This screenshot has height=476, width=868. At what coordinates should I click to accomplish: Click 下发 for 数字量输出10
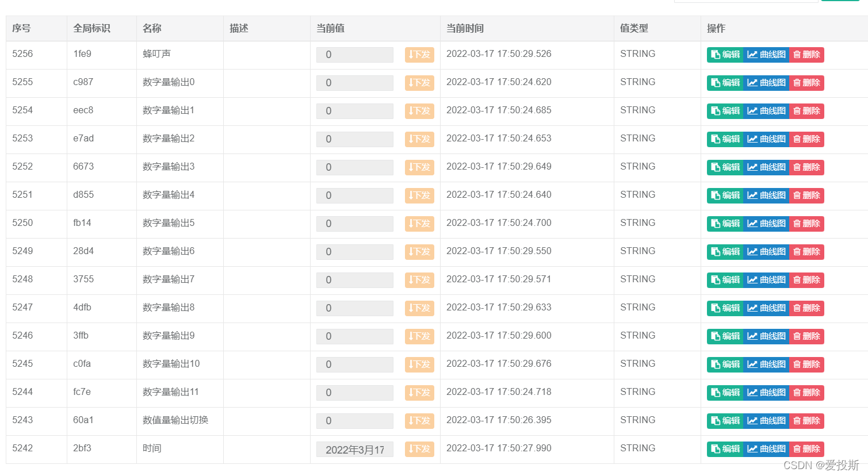(419, 364)
